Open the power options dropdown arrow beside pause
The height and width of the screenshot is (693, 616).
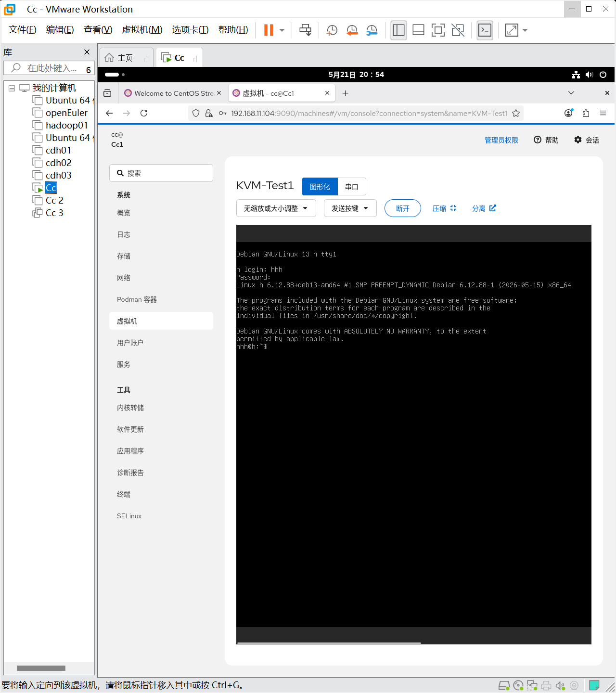(282, 30)
